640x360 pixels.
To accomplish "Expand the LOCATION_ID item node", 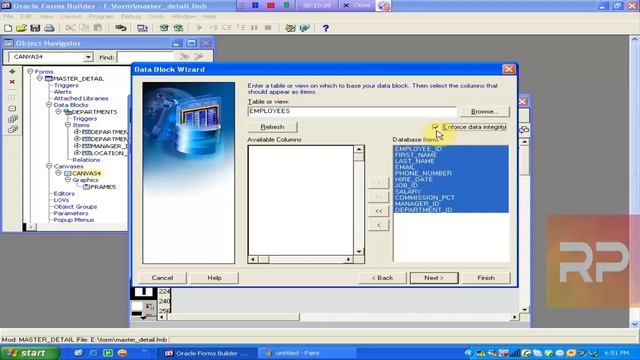I will point(77,153).
